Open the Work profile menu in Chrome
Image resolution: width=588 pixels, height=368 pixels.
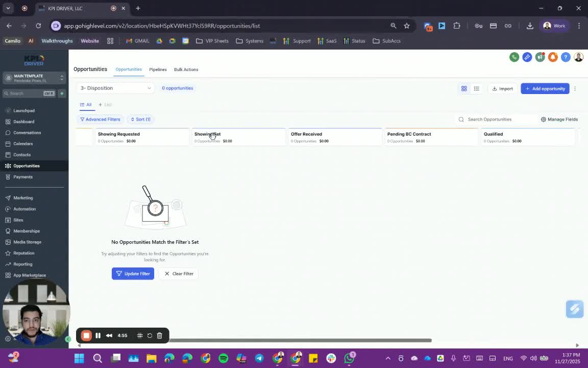click(554, 26)
